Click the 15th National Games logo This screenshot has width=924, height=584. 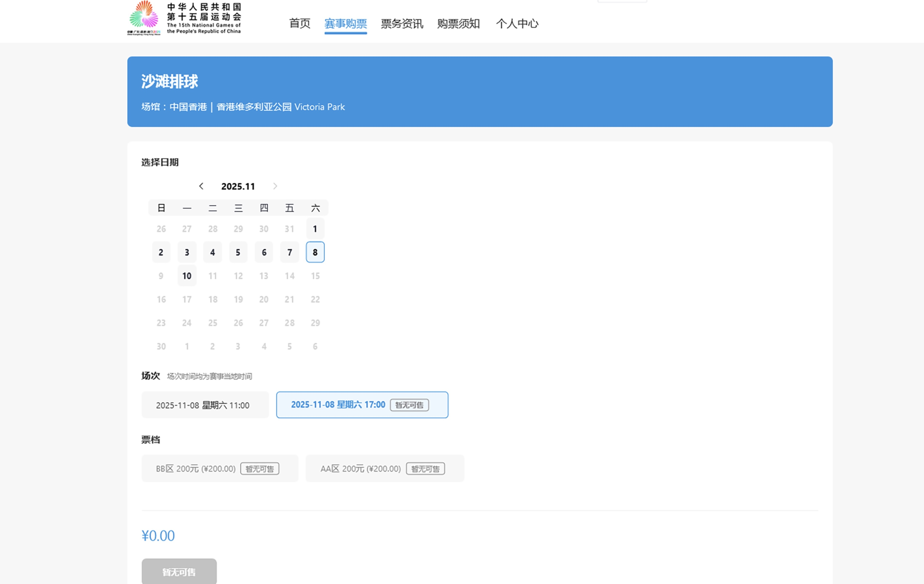click(x=184, y=18)
